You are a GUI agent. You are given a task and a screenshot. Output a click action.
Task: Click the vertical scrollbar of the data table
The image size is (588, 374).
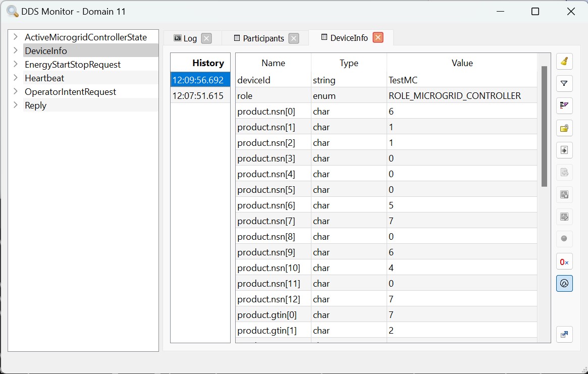coord(544,126)
